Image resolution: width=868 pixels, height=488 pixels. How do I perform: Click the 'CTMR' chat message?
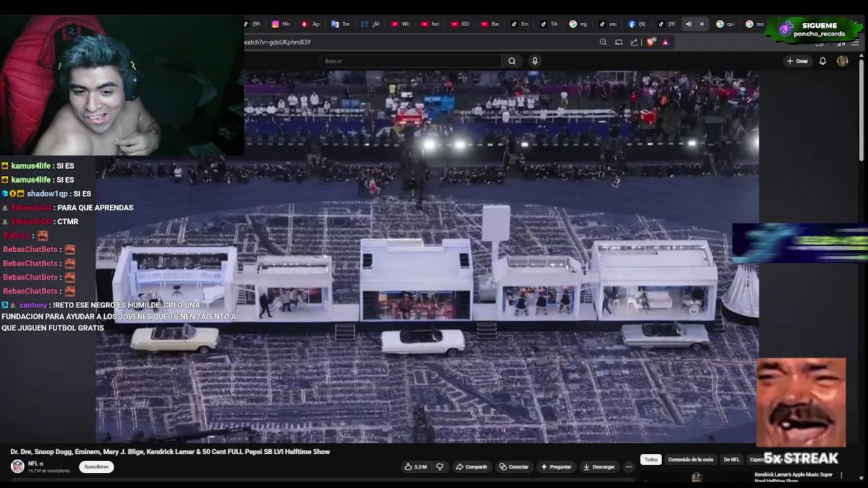(68, 222)
